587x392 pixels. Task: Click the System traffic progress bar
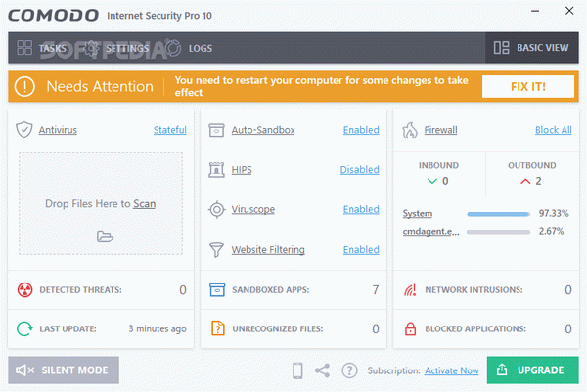tap(499, 214)
